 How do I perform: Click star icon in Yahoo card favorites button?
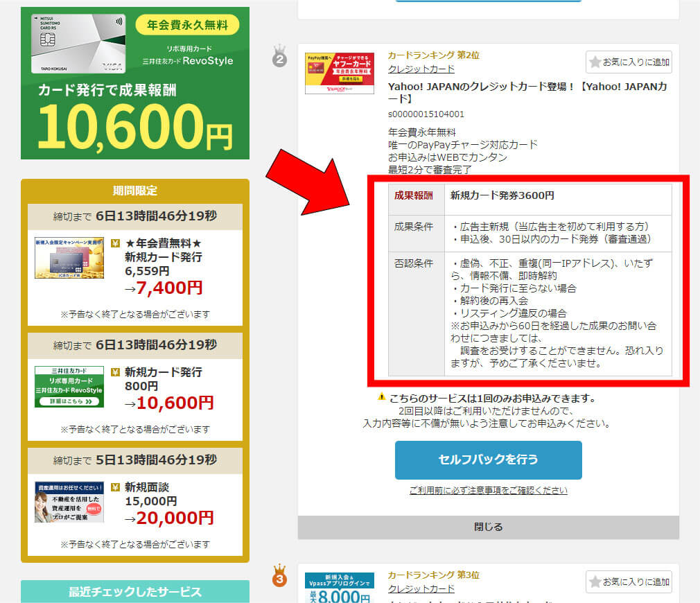pos(595,62)
